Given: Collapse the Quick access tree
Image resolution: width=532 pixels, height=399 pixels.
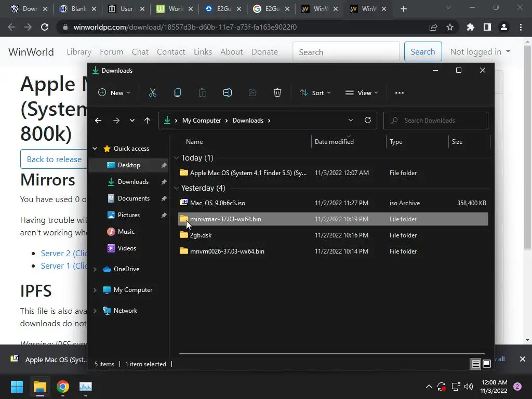Looking at the screenshot, I should (x=95, y=148).
